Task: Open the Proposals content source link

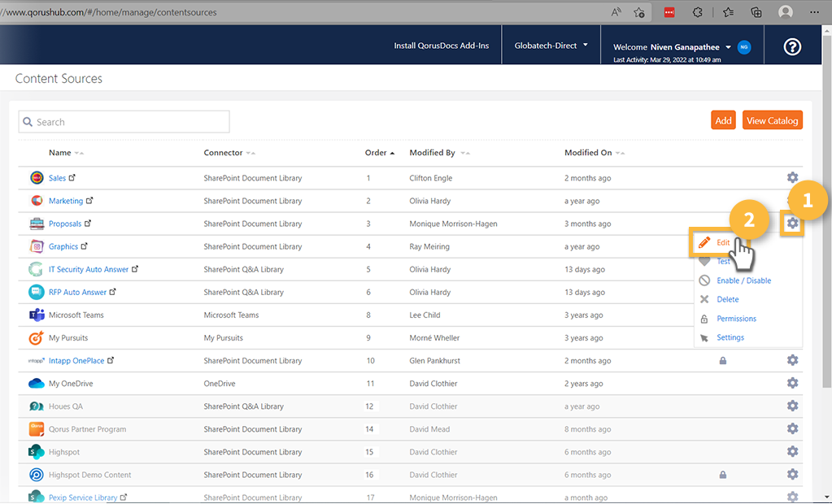Action: coord(65,224)
